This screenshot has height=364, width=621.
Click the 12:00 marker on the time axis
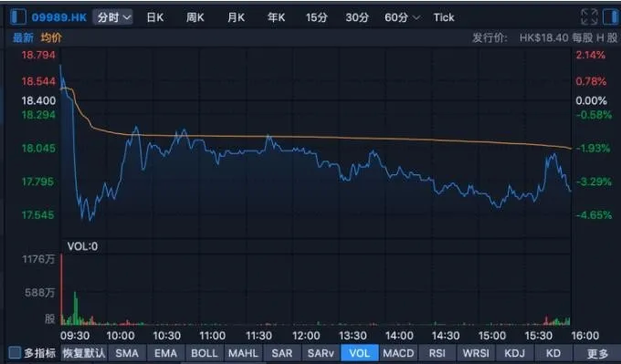point(306,336)
